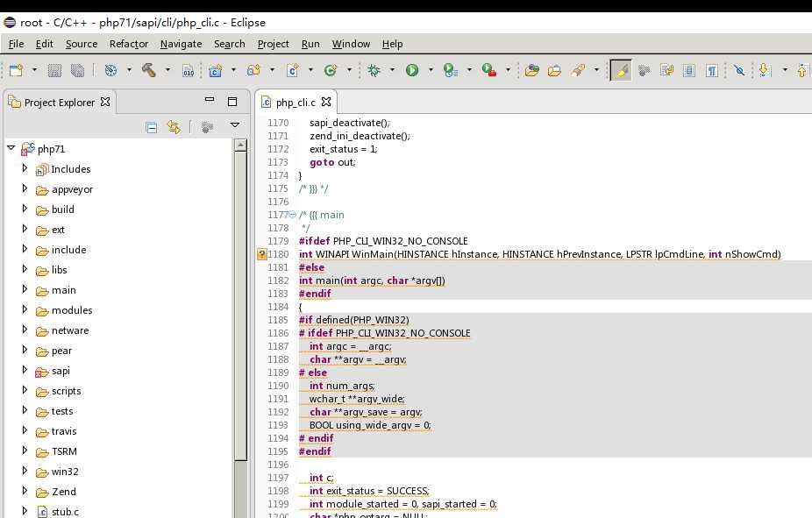Click the Open Element icon
The image size is (812, 518).
pos(532,70)
